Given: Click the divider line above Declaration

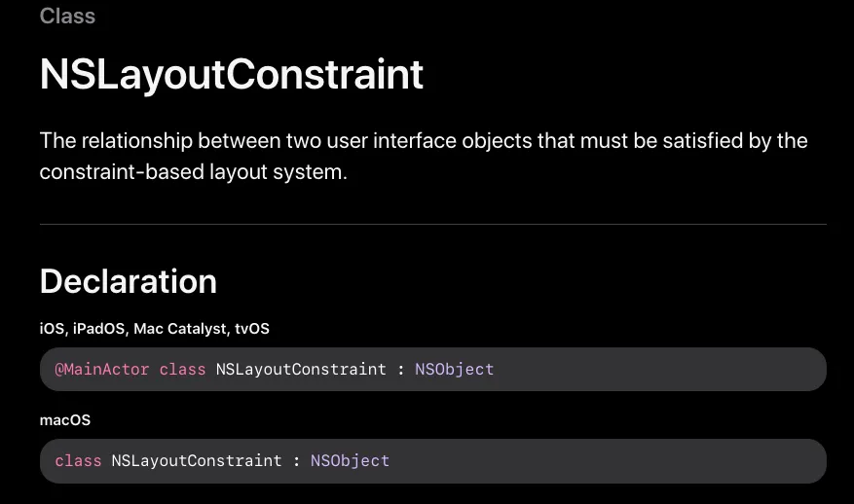Looking at the screenshot, I should pyautogui.click(x=432, y=225).
